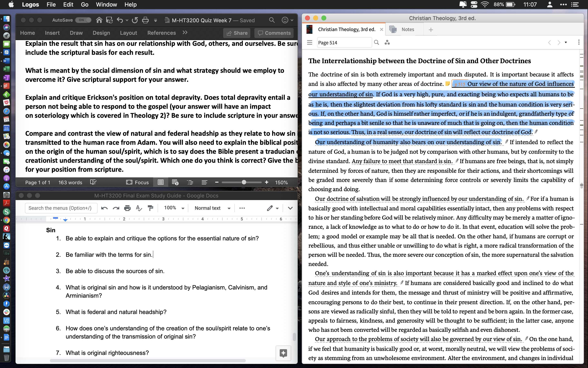This screenshot has height=368, width=588.
Task: Open the feedback smiley menu in Word
Action: point(287,20)
